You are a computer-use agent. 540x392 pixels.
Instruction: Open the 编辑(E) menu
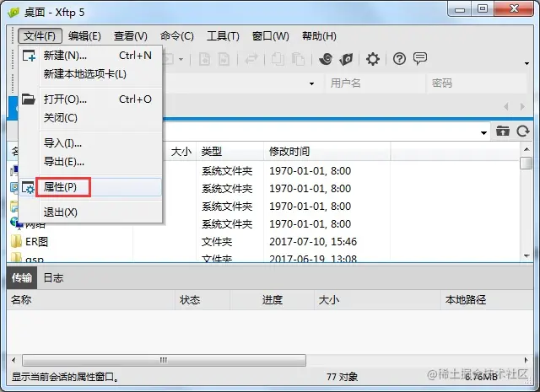(84, 35)
